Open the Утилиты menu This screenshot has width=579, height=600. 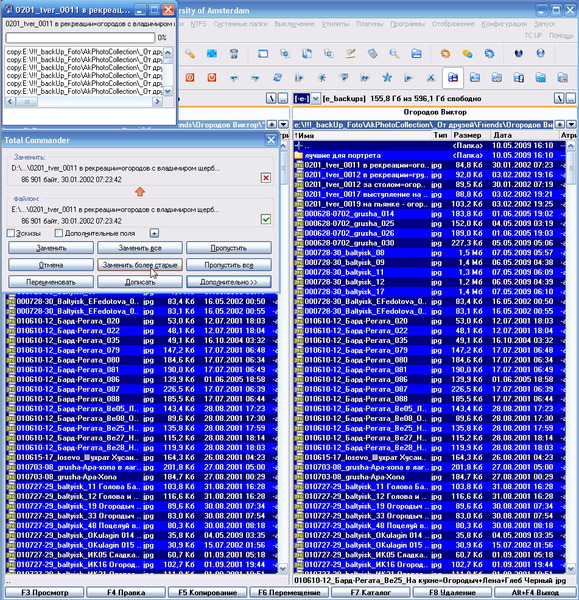335,24
